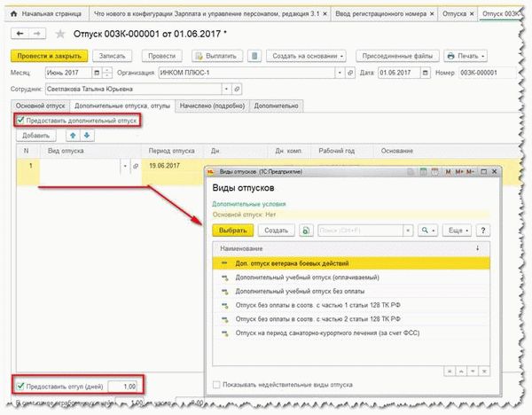Open calculator icon in dialog title bar
532x415 pixels.
(423, 172)
